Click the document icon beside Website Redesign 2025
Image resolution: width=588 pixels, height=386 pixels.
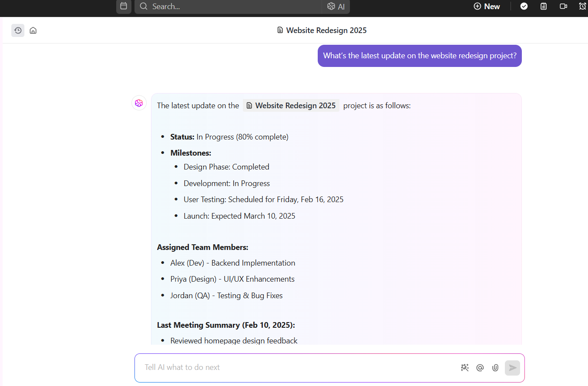[x=279, y=30]
